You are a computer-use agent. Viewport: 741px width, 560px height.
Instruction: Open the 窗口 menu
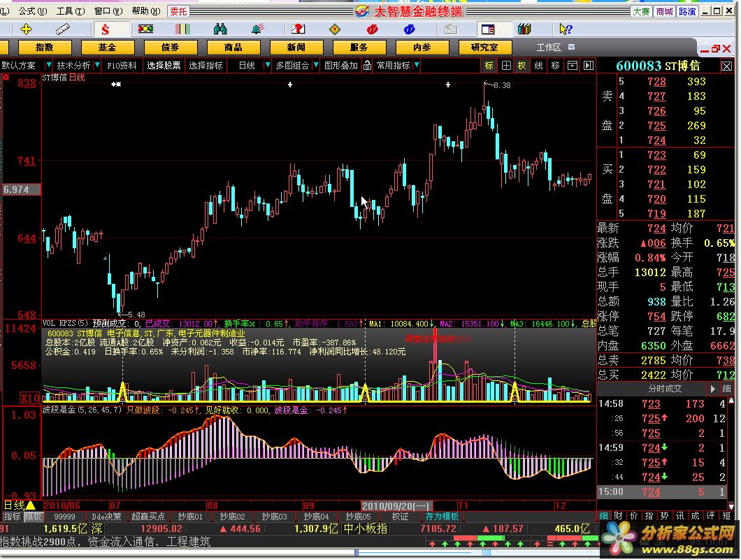click(108, 11)
